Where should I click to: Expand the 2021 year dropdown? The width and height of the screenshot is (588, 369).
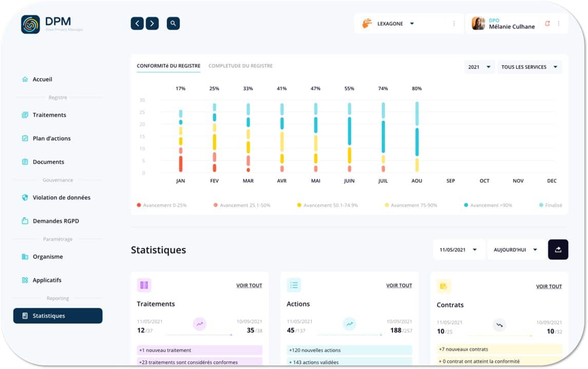point(479,67)
